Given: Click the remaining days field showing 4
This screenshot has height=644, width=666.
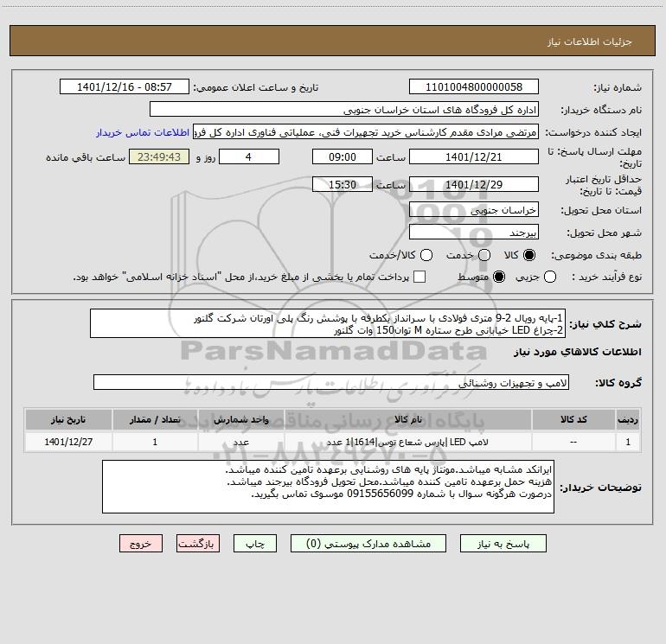Looking at the screenshot, I should pyautogui.click(x=249, y=156).
